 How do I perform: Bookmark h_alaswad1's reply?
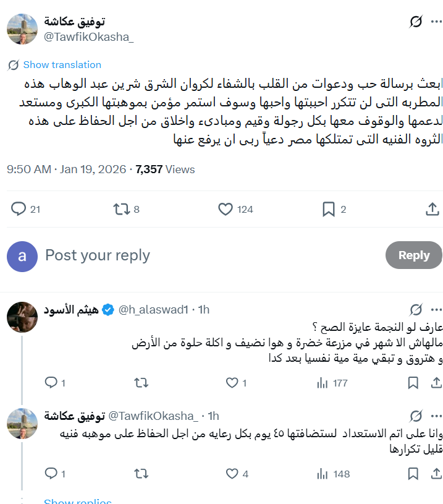[x=413, y=383]
